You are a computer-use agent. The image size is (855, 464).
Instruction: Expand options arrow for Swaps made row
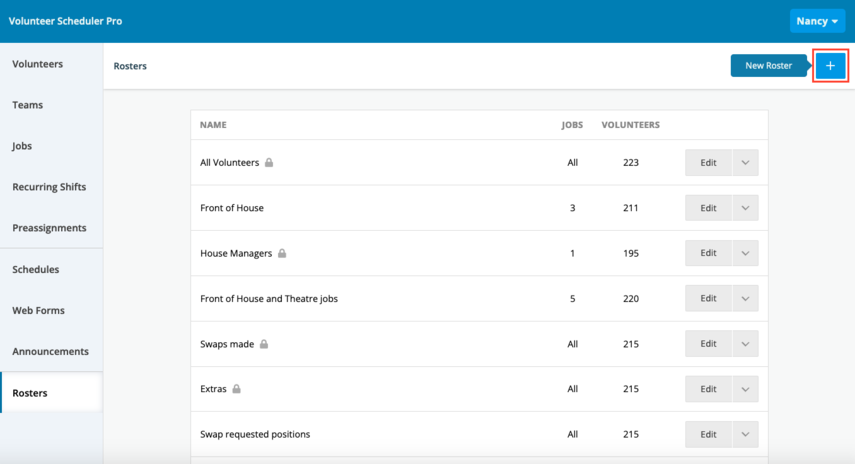[745, 344]
